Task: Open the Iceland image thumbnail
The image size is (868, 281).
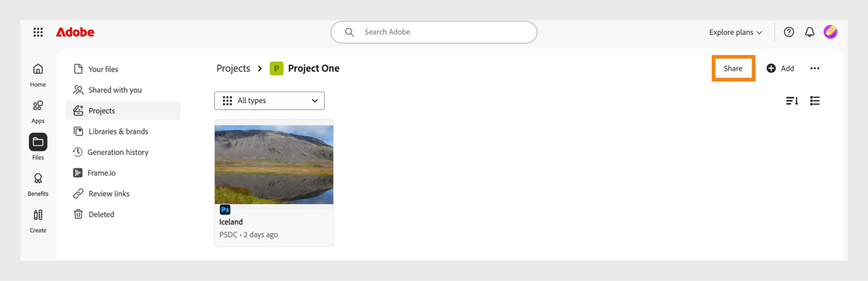Action: point(274,165)
